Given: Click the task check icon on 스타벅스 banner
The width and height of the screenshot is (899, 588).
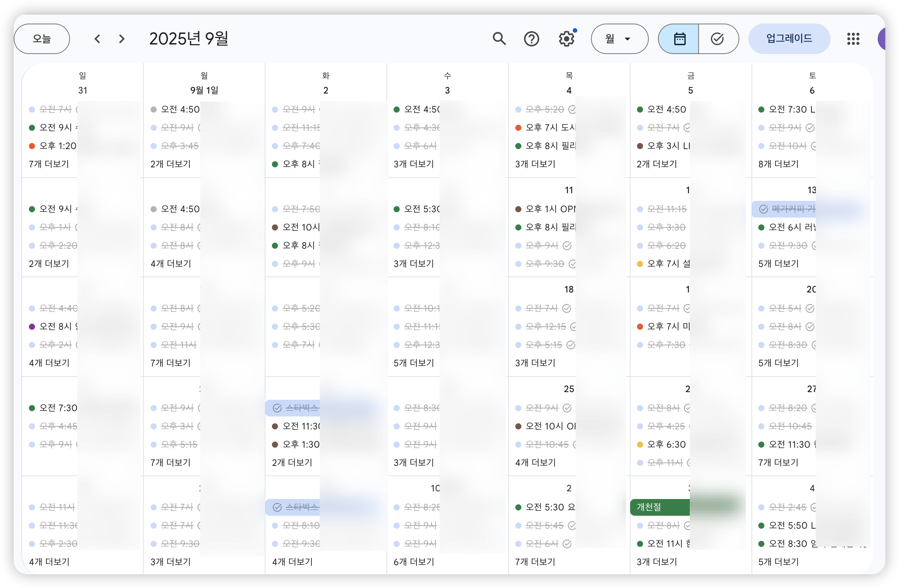Looking at the screenshot, I should [x=277, y=408].
